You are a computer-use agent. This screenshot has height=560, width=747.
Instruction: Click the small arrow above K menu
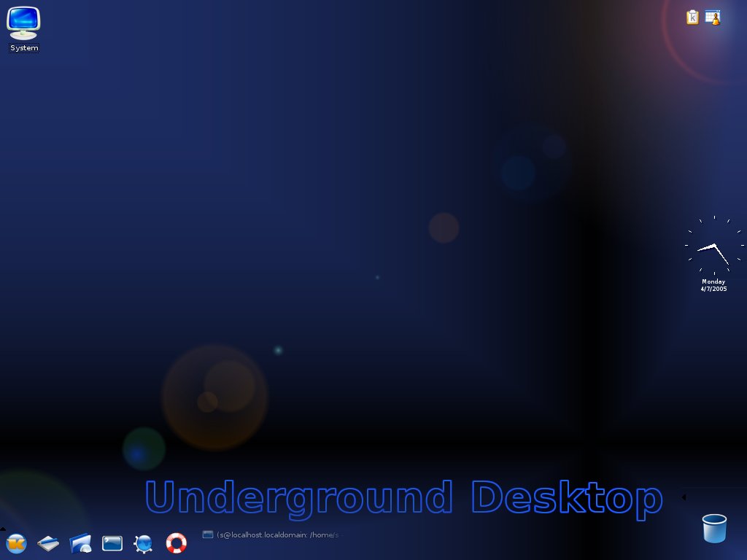(x=3, y=529)
